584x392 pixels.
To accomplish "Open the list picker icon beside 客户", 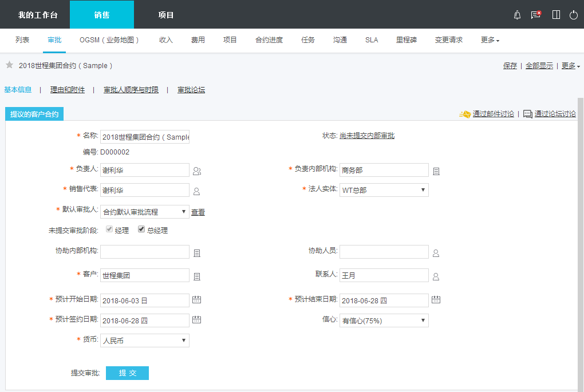I will point(197,276).
